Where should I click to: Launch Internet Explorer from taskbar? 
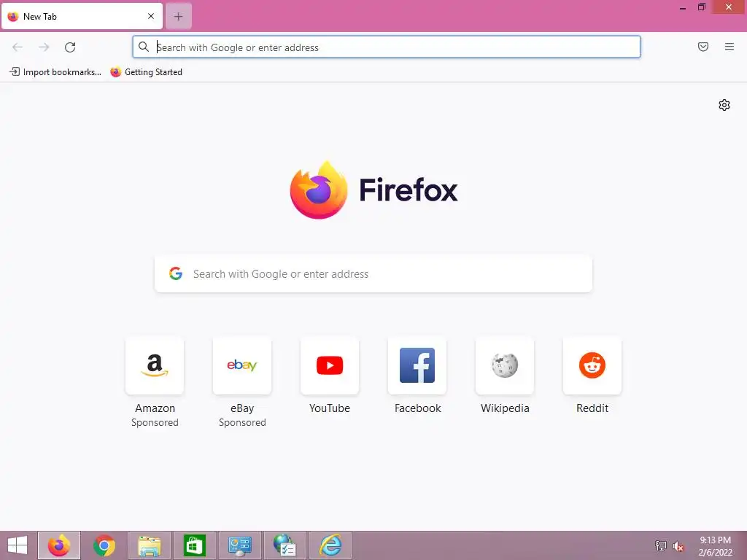click(330, 545)
